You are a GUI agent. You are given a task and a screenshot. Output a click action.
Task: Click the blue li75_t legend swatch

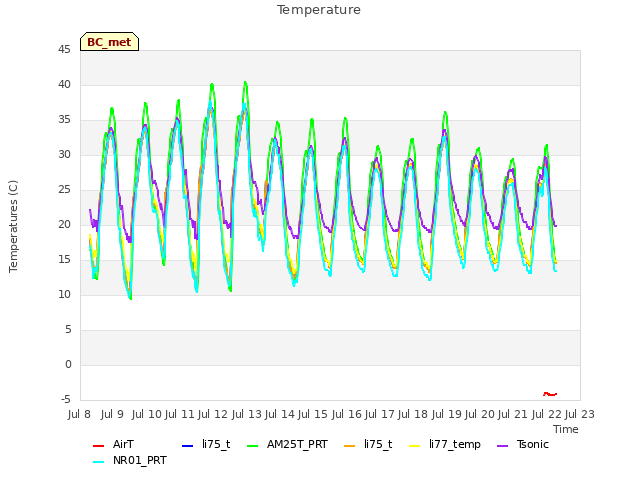187,445
